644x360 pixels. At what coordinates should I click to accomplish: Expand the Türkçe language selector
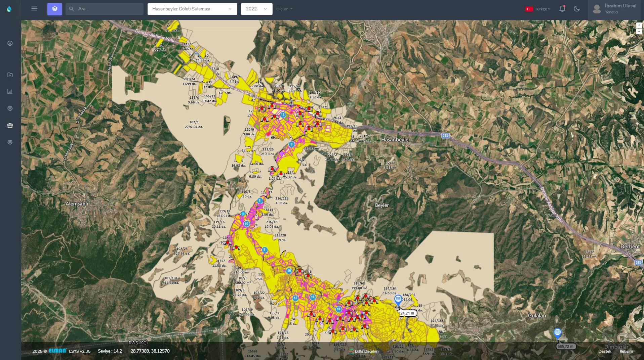(538, 9)
